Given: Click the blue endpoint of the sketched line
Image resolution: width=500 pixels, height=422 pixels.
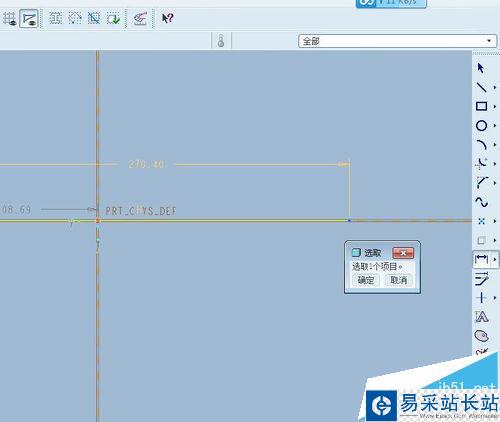Looking at the screenshot, I should point(349,220).
